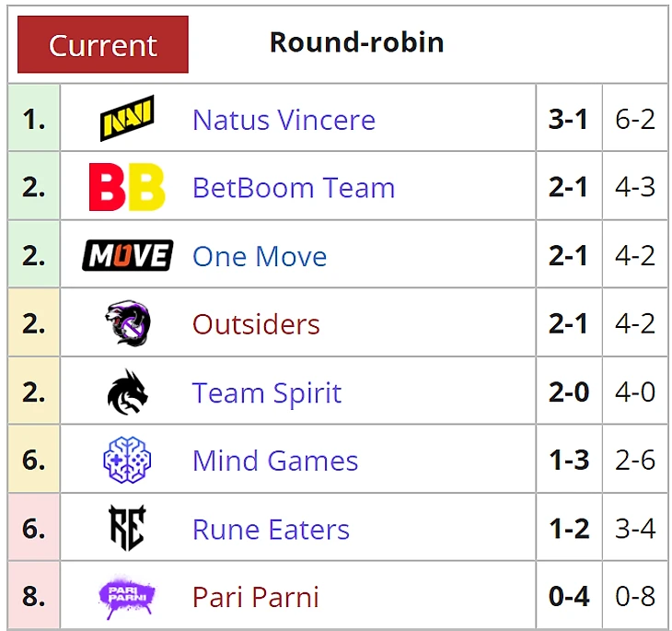Open the One Move team link

pyautogui.click(x=259, y=256)
